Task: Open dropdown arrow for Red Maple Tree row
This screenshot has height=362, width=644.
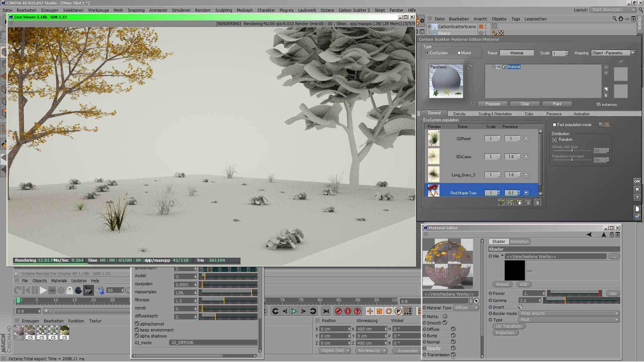Action: click(526, 193)
